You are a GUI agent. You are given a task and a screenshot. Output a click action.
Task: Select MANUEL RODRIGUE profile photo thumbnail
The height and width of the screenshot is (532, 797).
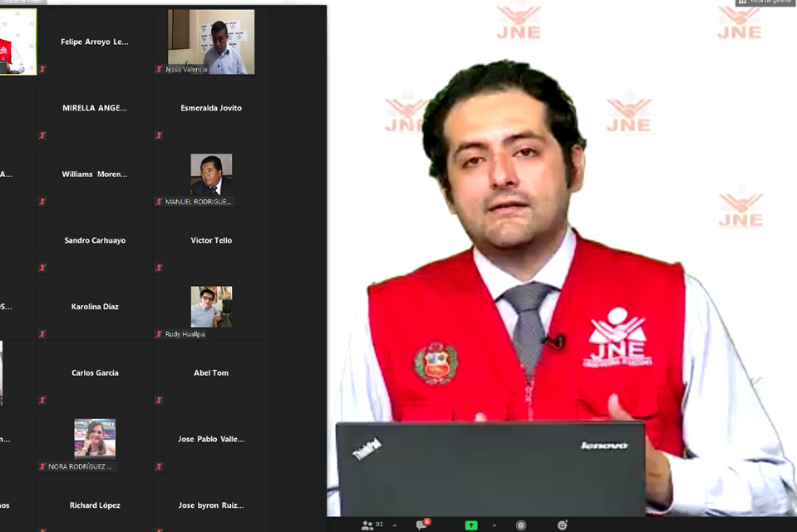pos(211,175)
